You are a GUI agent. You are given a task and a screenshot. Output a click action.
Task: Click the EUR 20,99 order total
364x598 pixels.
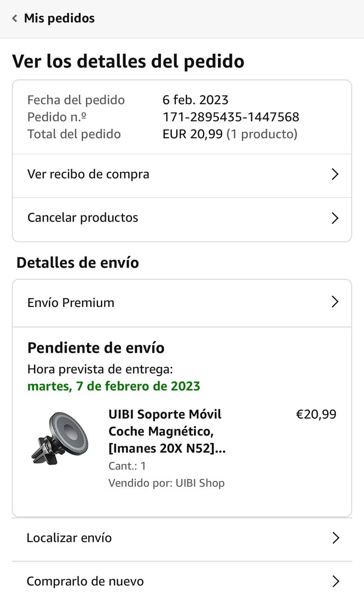point(192,134)
